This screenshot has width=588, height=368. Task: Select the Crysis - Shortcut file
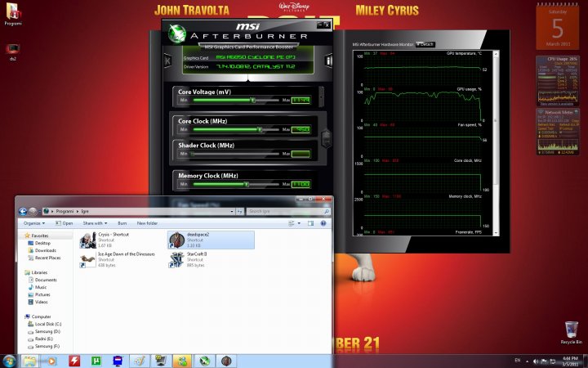coord(122,240)
